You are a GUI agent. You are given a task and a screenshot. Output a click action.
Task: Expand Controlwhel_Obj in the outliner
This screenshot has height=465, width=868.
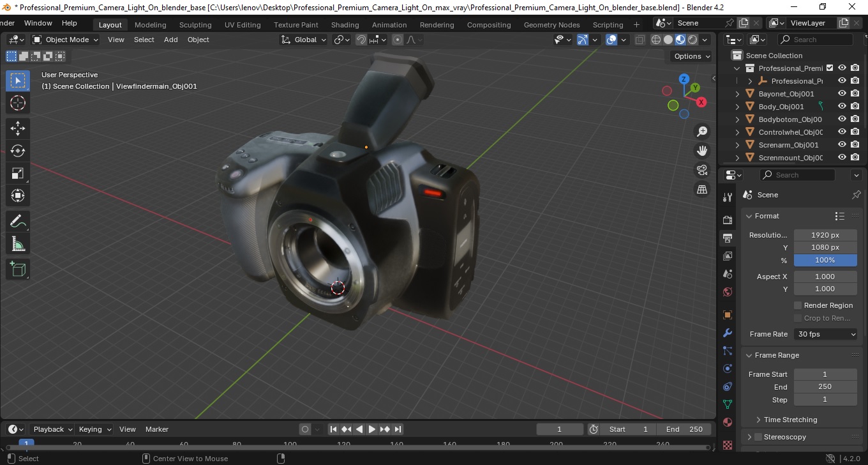[x=738, y=132]
